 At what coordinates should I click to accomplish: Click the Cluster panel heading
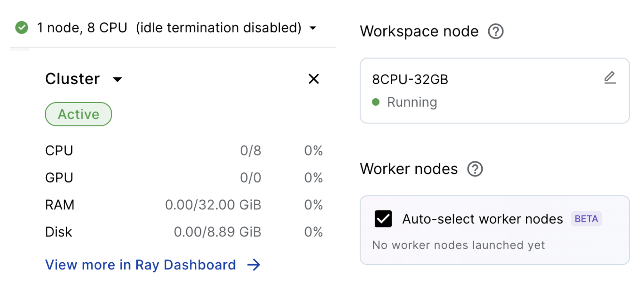72,79
